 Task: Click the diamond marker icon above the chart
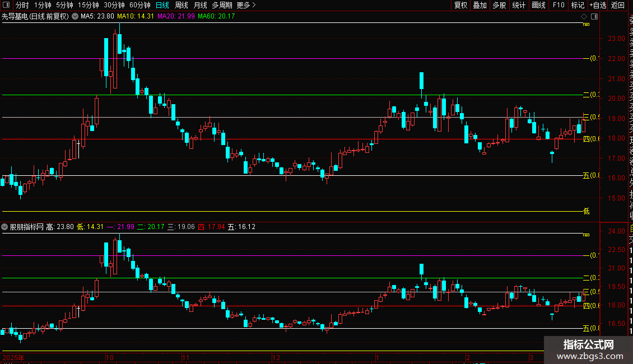(584, 17)
